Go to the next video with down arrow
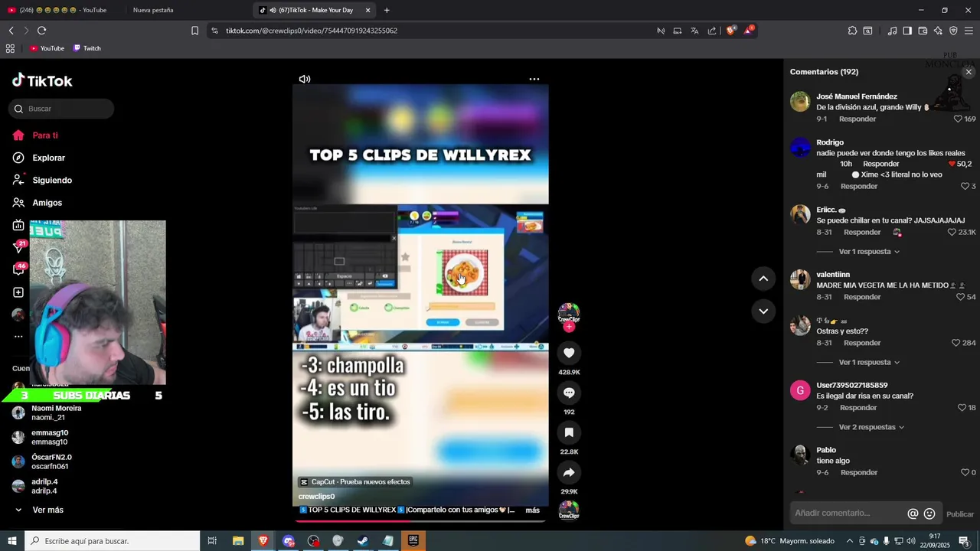This screenshot has height=551, width=980. [x=763, y=311]
